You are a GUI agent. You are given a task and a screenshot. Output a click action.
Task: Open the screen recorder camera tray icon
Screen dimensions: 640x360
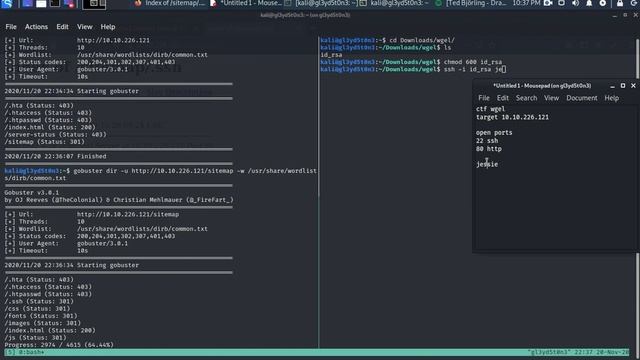tap(548, 3)
